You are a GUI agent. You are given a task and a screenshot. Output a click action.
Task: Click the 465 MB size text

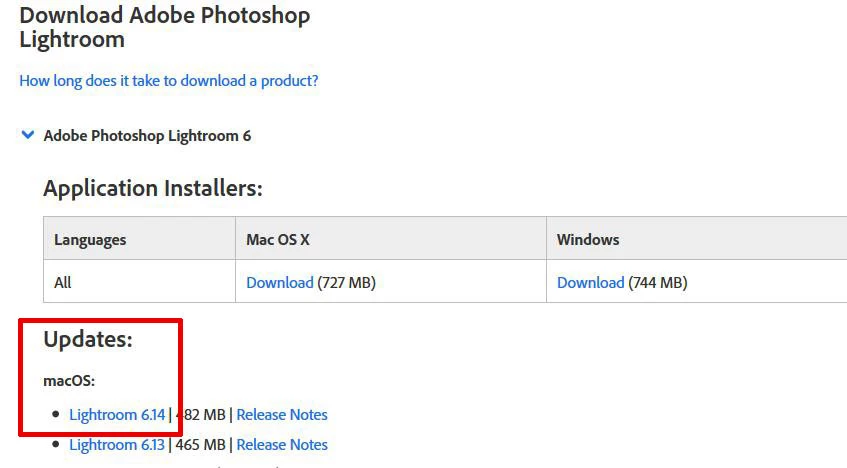(x=200, y=445)
